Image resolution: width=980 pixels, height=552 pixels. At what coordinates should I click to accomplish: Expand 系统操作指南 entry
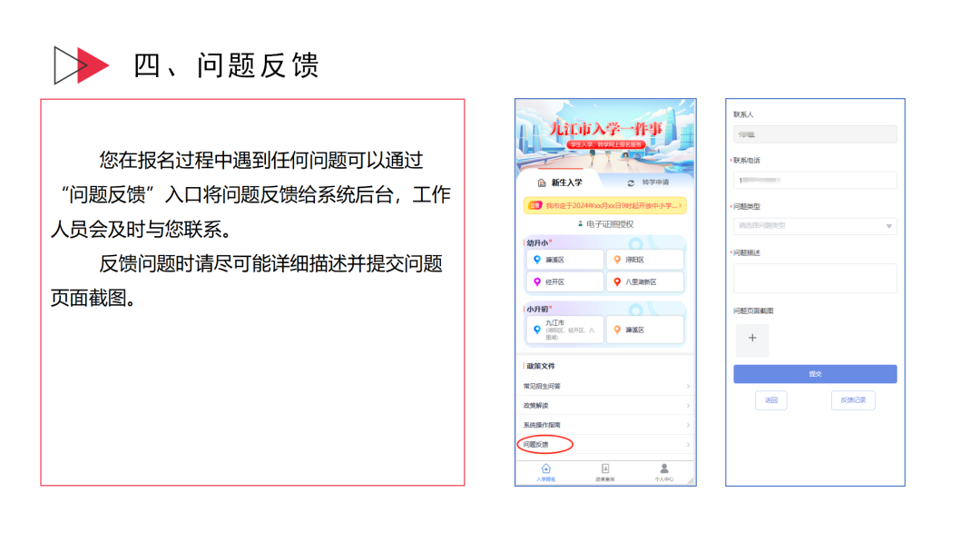coord(604,425)
